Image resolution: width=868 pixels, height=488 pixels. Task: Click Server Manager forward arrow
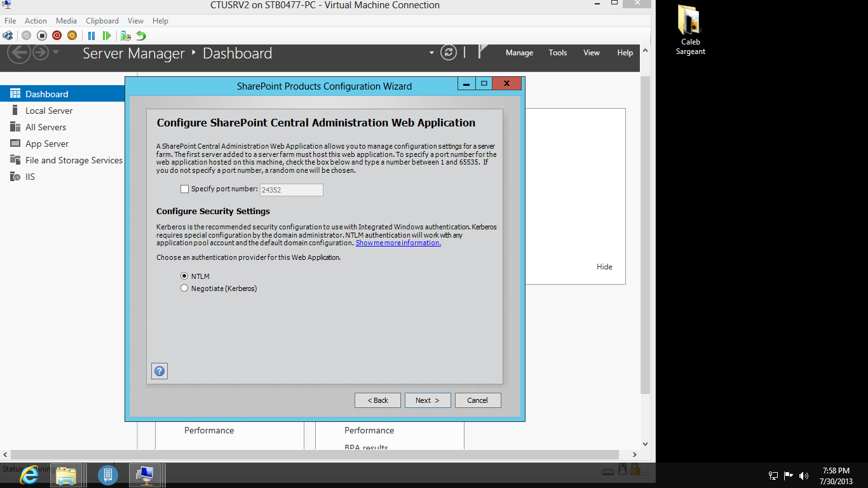pos(41,52)
